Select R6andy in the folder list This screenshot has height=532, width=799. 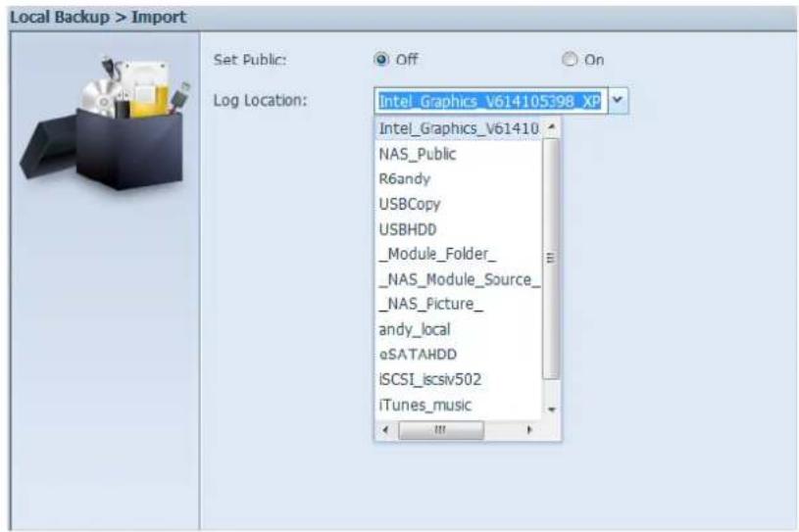pos(404,178)
